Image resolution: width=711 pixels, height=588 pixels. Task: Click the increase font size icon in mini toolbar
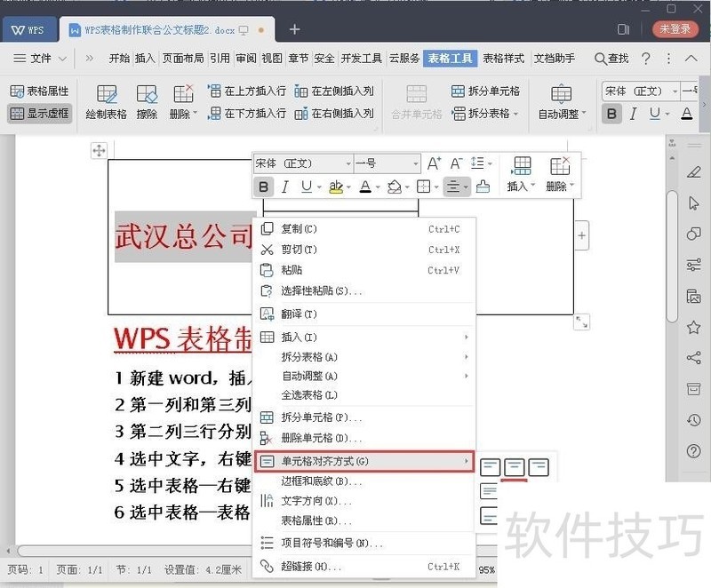pyautogui.click(x=434, y=163)
